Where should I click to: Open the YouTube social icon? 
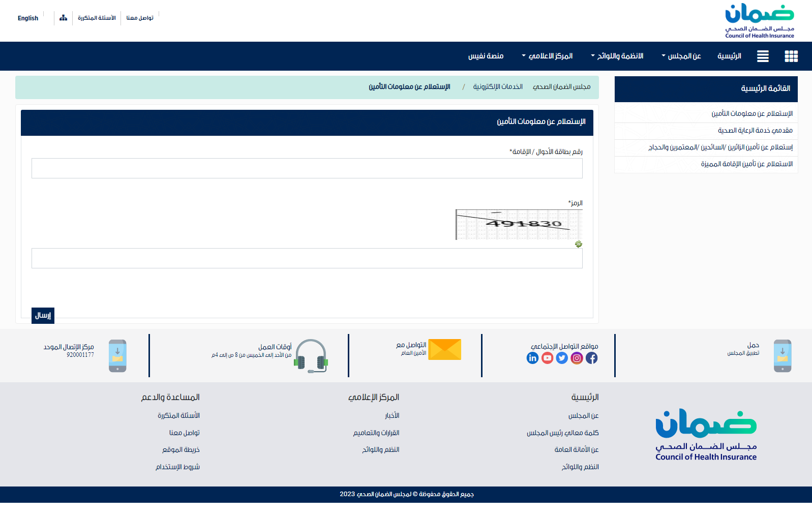(x=547, y=358)
